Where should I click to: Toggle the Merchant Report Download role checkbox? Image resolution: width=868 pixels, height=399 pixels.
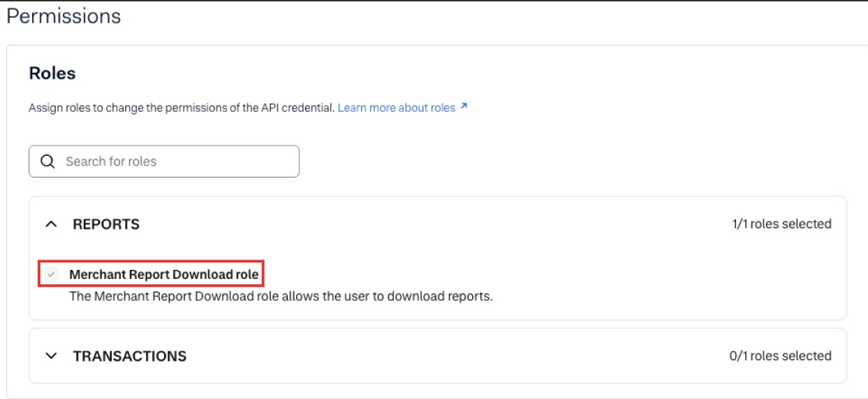coord(52,274)
